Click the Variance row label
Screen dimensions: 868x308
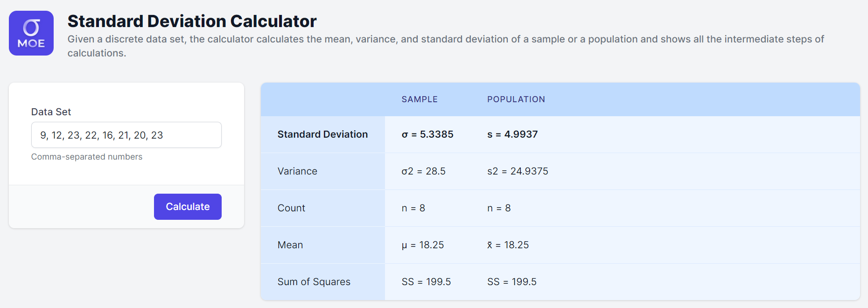coord(297,171)
